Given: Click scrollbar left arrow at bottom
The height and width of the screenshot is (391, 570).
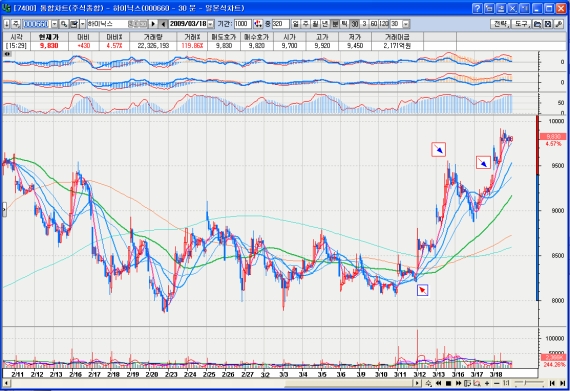Looking at the screenshot, I should click(7, 383).
